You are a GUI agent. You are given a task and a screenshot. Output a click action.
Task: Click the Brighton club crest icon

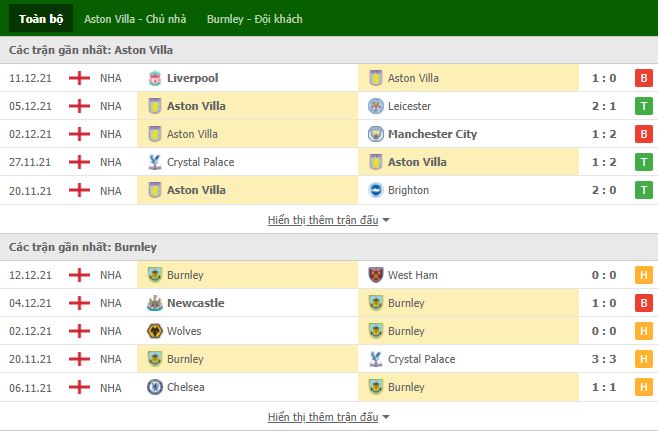(x=376, y=190)
